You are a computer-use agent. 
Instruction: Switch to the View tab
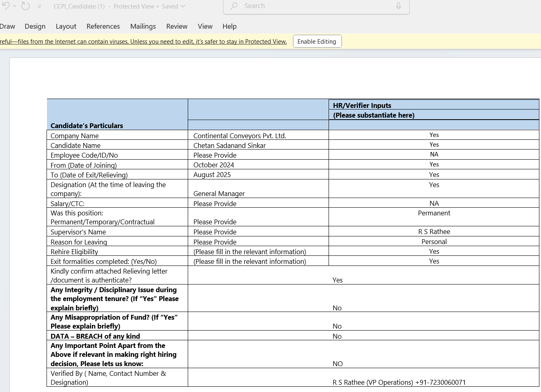[205, 26]
